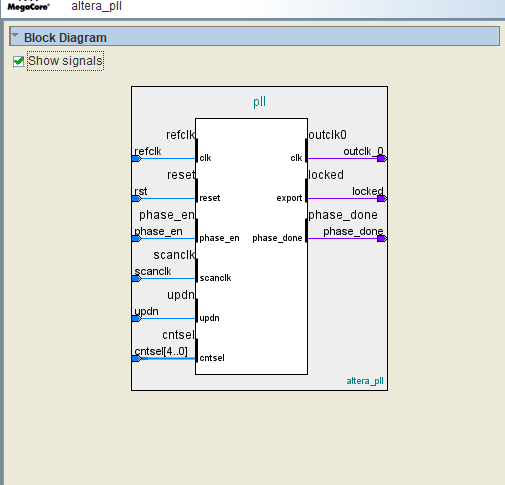Click the updn interface label
Viewport: 505px width, 485px height.
pyautogui.click(x=181, y=295)
